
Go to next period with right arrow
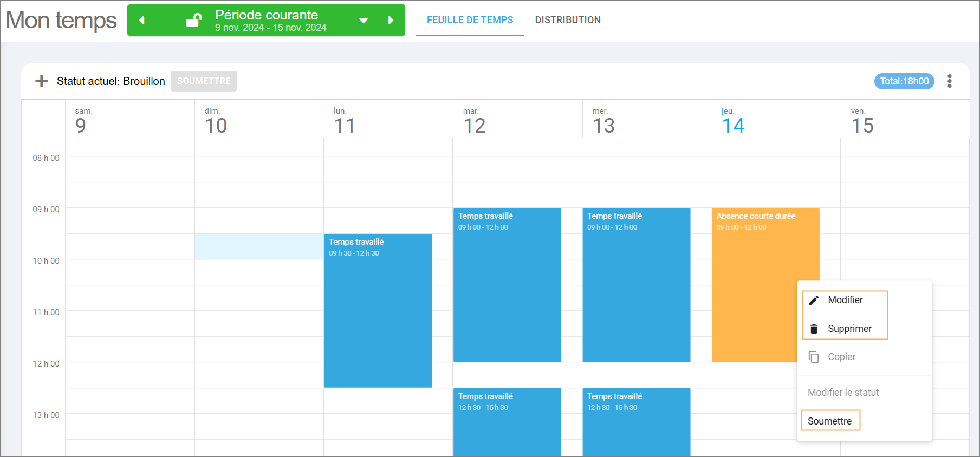click(x=391, y=21)
